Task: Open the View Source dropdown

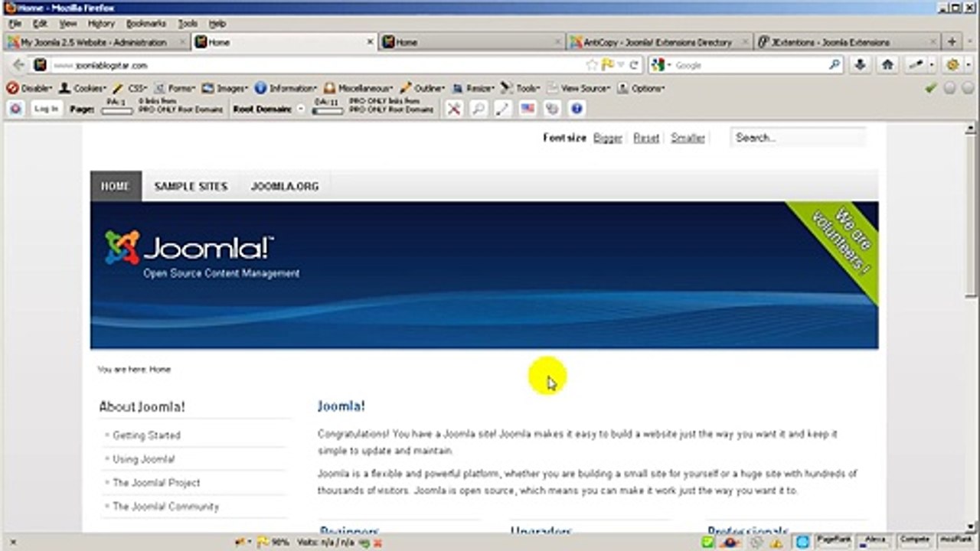Action: click(x=579, y=88)
